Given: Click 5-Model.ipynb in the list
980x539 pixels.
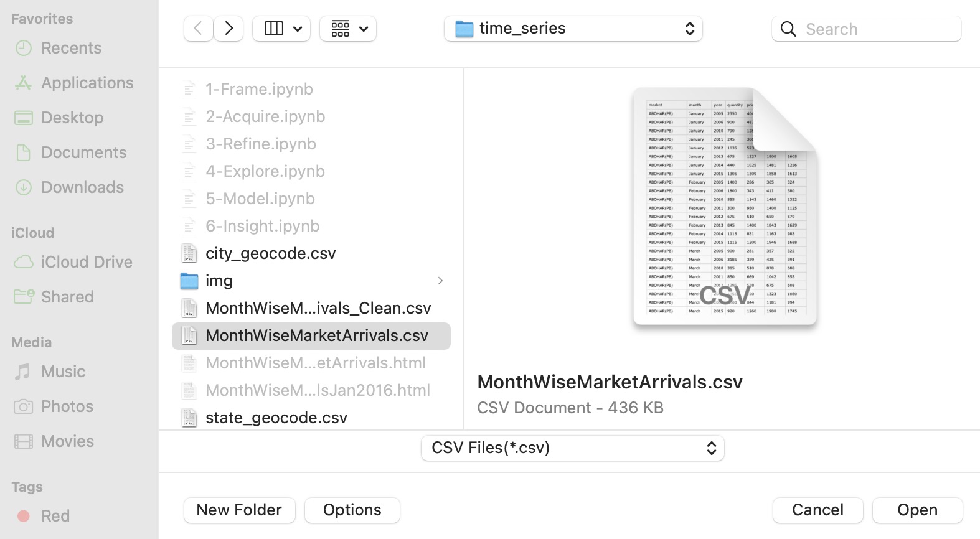Looking at the screenshot, I should 260,199.
